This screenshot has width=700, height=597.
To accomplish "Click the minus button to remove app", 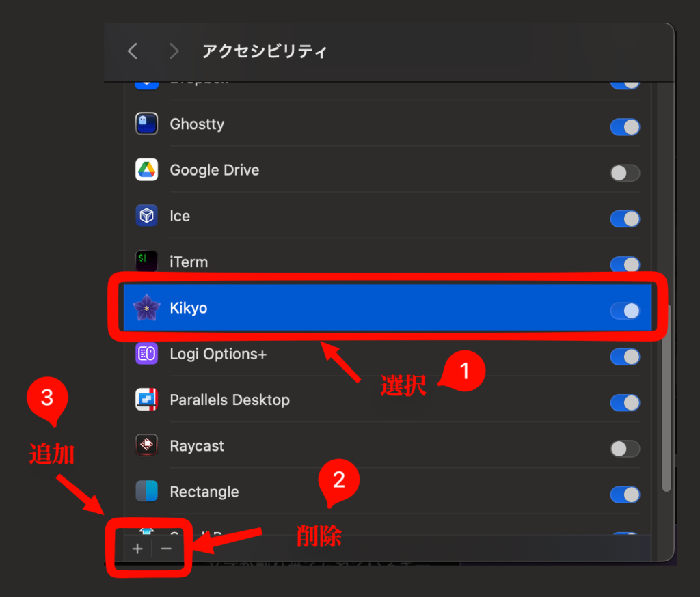I will (166, 549).
